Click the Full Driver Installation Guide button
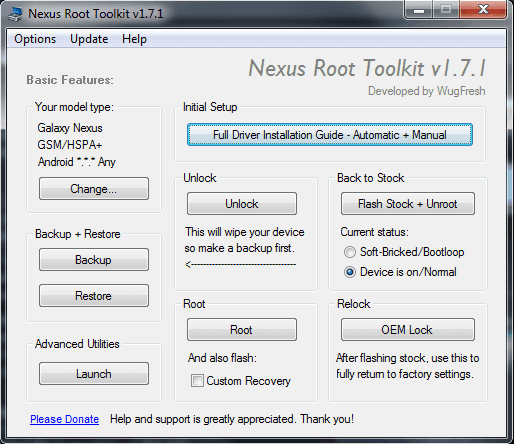The width and height of the screenshot is (514, 444). tap(330, 135)
